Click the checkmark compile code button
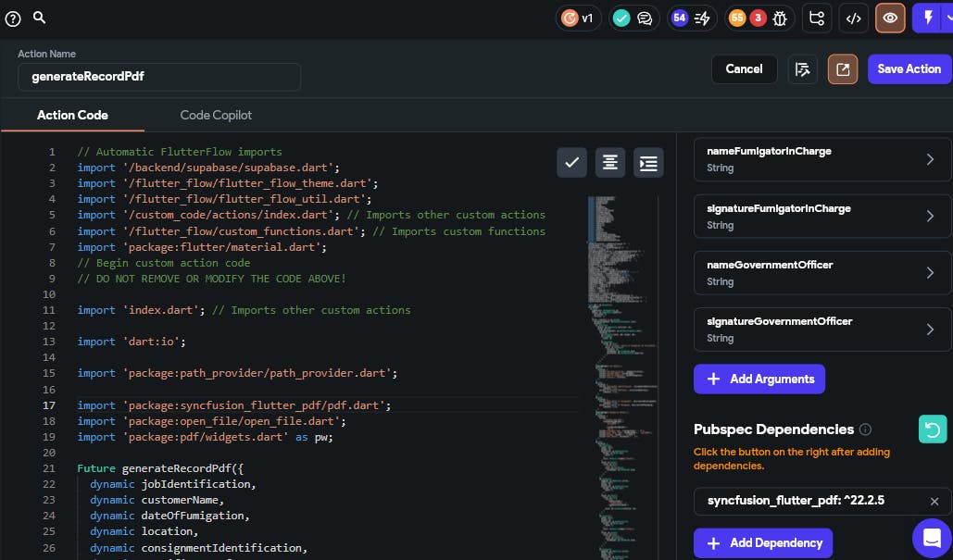Image resolution: width=953 pixels, height=560 pixels. click(571, 163)
